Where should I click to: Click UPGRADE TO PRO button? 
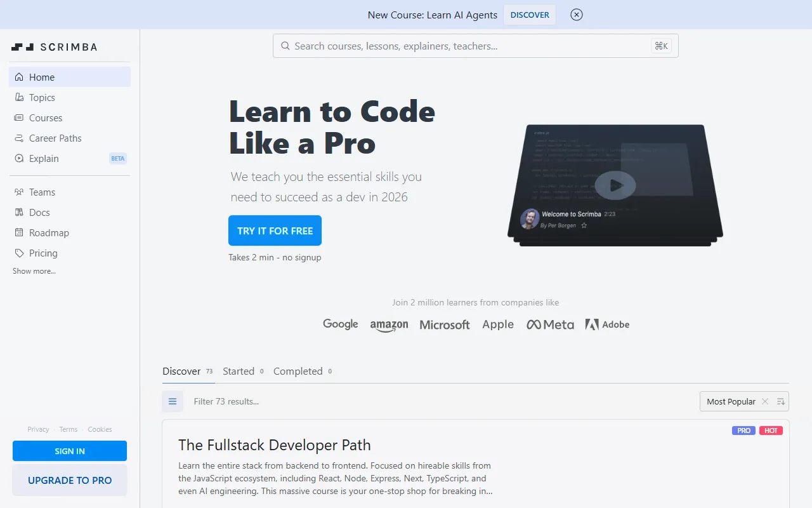coord(70,480)
